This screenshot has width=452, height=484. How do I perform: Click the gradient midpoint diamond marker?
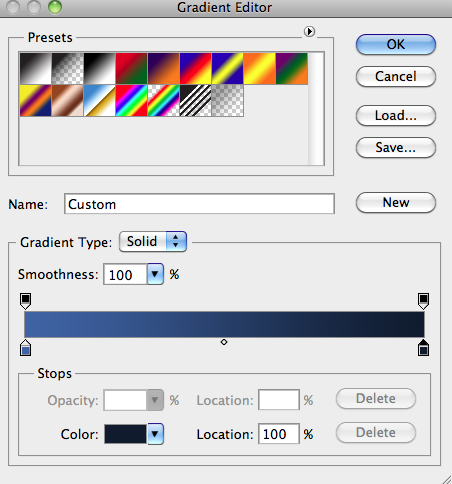pos(224,342)
